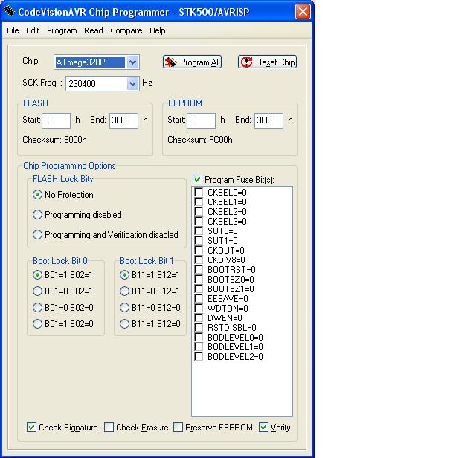The image size is (476, 458).
Task: Click the EEPROM 'Checksum: FC00h' text
Action: pyautogui.click(x=200, y=140)
